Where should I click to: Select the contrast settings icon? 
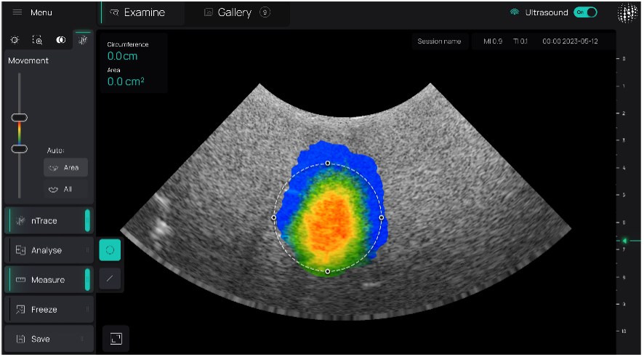(61, 40)
